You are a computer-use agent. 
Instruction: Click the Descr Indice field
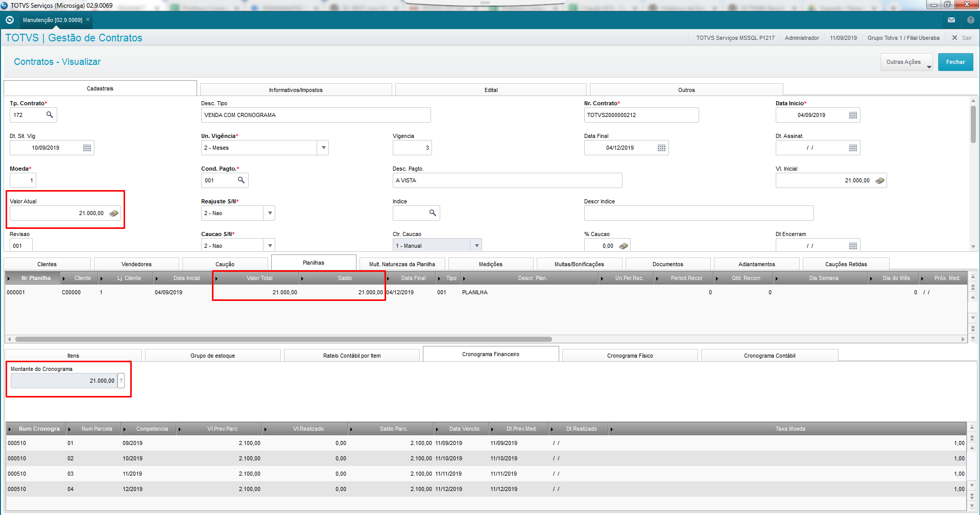click(x=699, y=213)
